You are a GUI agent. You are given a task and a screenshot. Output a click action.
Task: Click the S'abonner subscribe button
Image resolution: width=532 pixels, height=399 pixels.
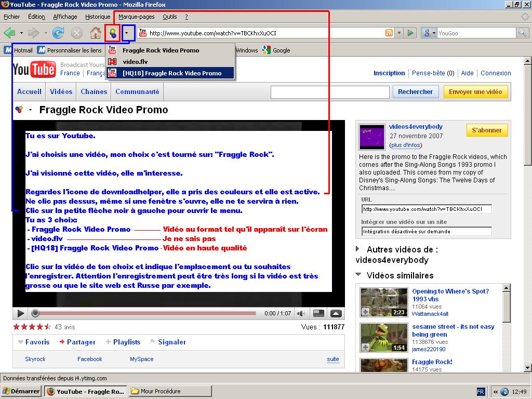tap(486, 130)
